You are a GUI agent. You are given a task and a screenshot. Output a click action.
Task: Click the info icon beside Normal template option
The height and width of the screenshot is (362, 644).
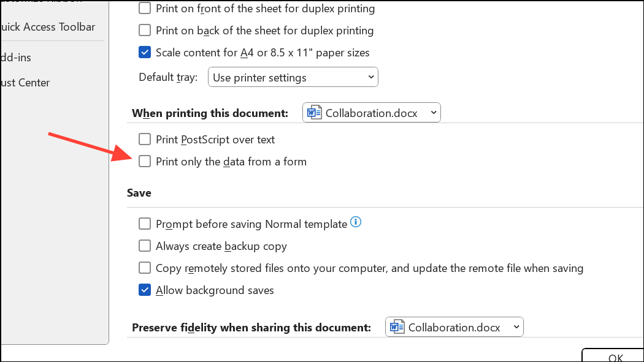click(356, 222)
